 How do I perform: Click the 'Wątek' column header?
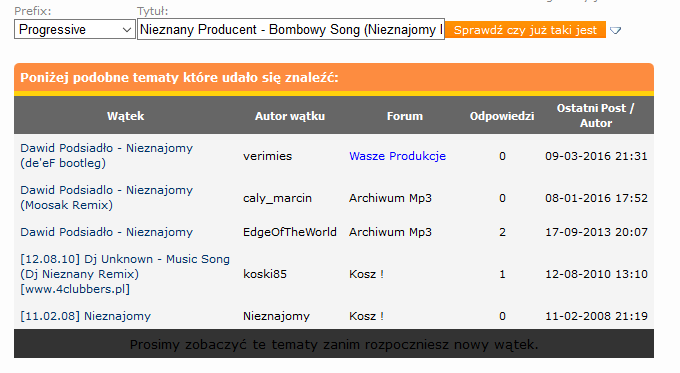click(x=125, y=116)
